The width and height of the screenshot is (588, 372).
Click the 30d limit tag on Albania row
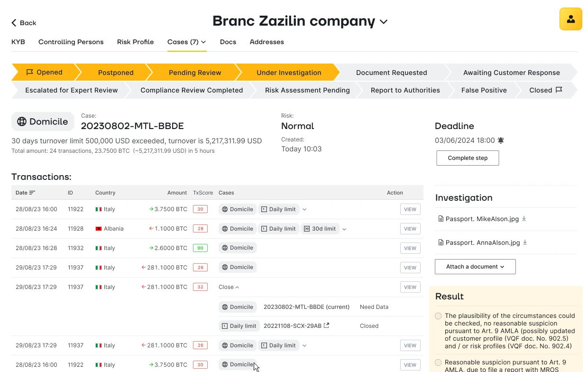pos(320,229)
